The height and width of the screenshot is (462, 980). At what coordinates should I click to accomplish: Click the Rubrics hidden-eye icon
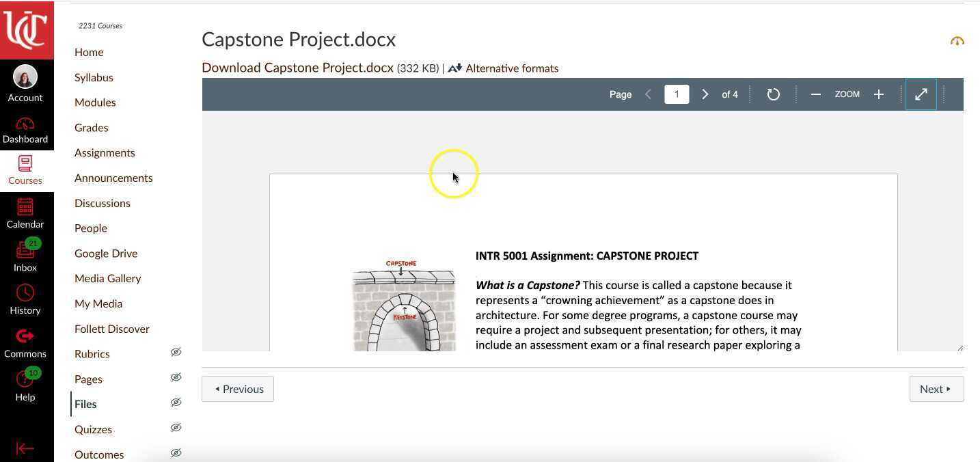[176, 352]
